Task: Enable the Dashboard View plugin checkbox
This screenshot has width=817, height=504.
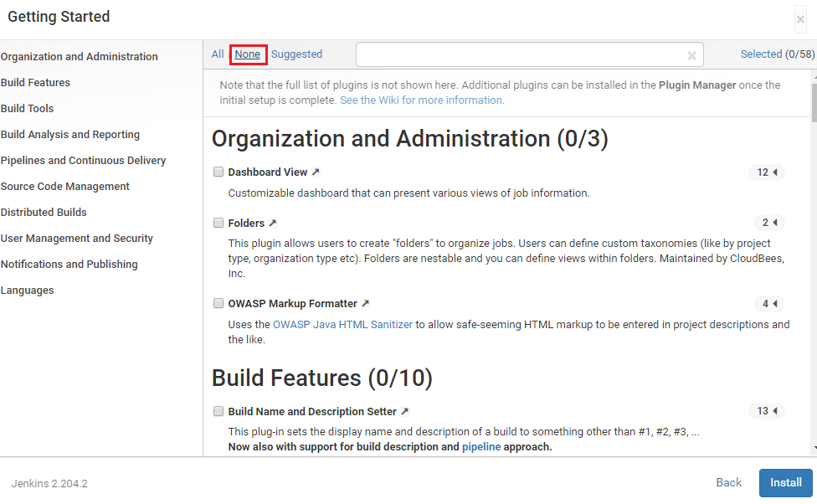Action: 218,172
